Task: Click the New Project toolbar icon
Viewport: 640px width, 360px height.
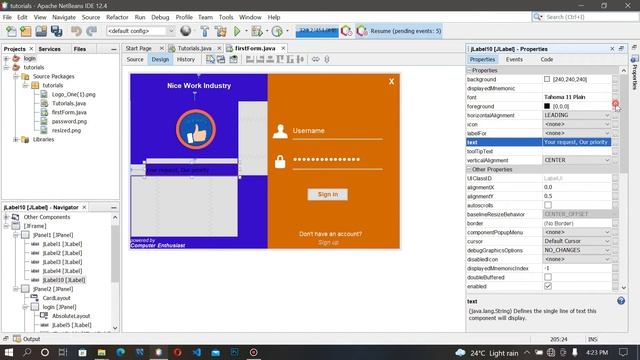Action: coord(26,31)
